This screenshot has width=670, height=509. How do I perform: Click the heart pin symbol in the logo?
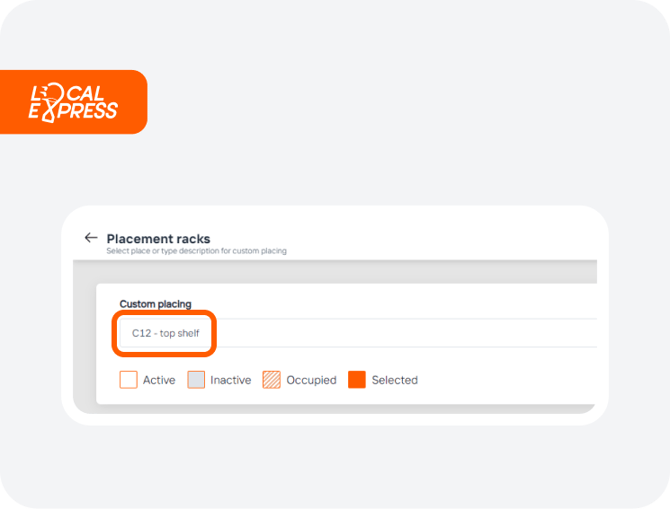(x=52, y=103)
